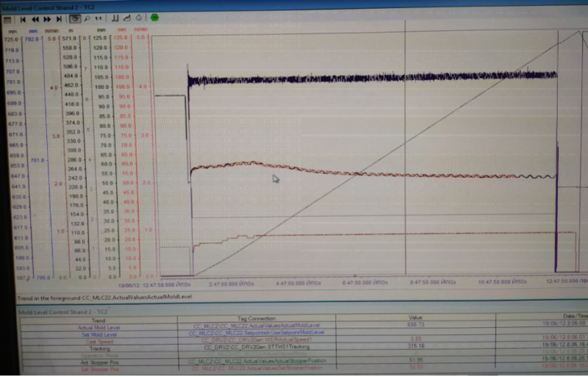Jump to the last trend record
Image resolution: width=588 pixels, height=377 pixels.
(x=60, y=18)
